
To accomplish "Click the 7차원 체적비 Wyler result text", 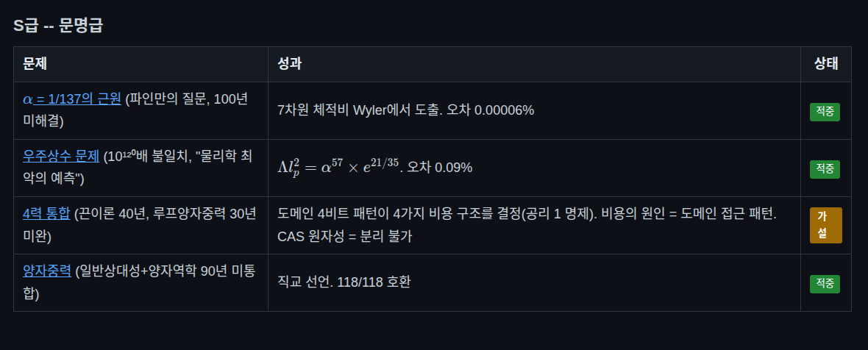I will (x=405, y=110).
